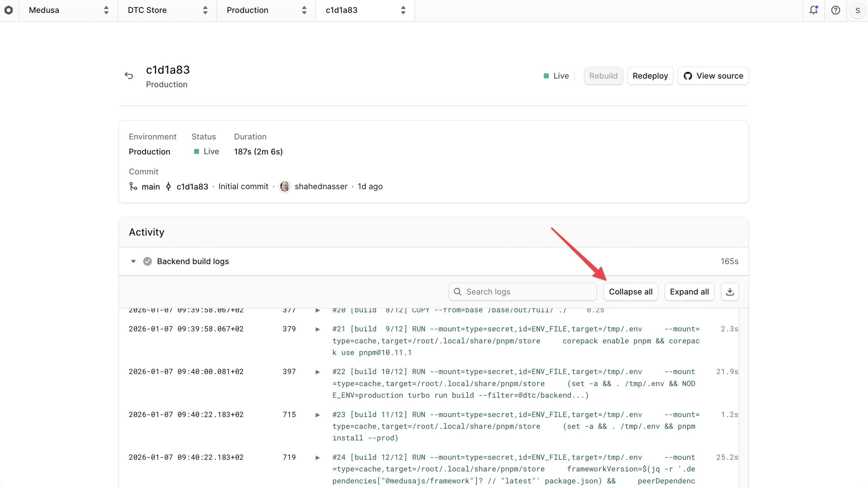Click the notification bell icon
Viewport: 868px width, 488px height.
813,10
